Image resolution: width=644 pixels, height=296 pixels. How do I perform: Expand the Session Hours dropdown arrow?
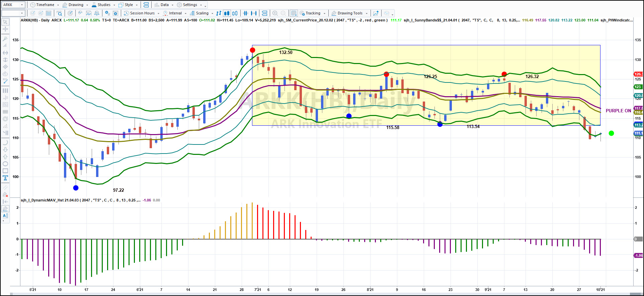(x=158, y=13)
